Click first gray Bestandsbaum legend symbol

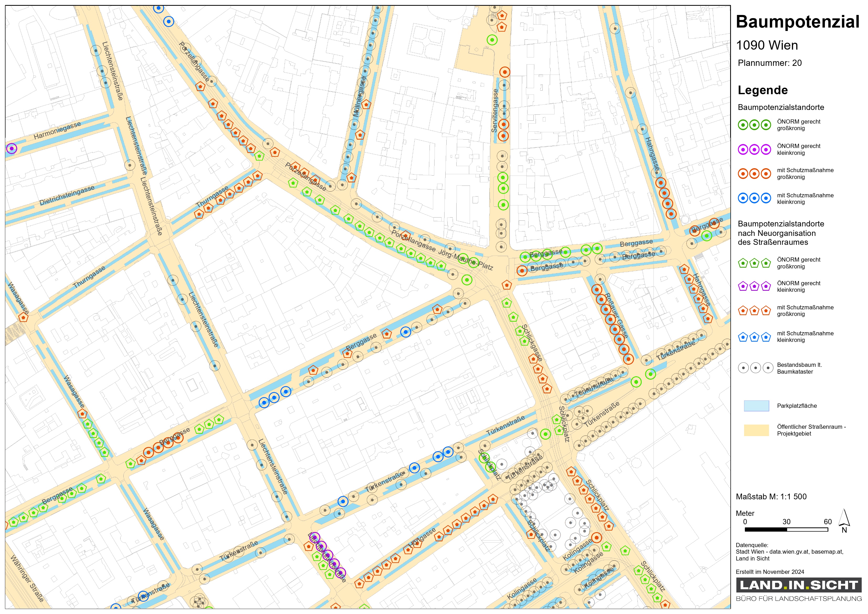click(743, 368)
